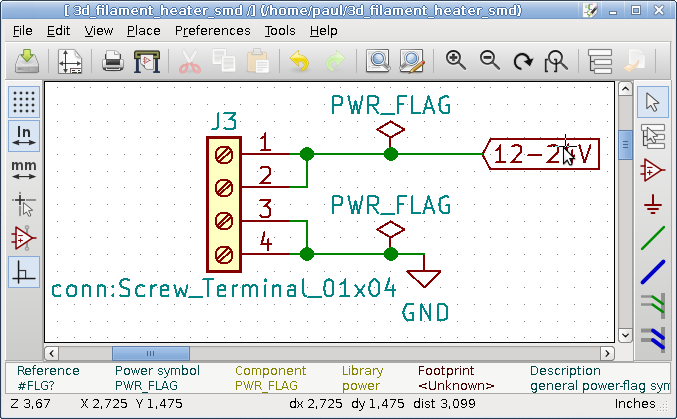Click the vertical scrollbar thumb
677x419 pixels.
coord(625,145)
